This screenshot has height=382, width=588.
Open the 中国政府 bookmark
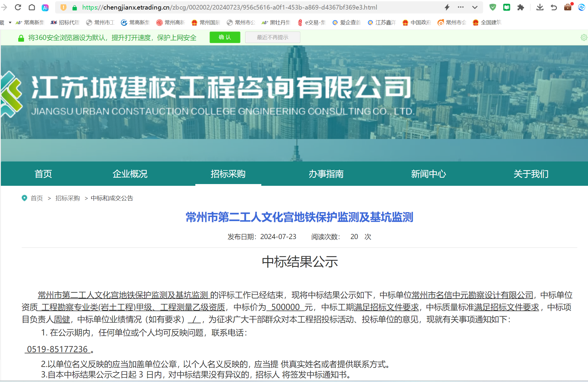coord(417,23)
